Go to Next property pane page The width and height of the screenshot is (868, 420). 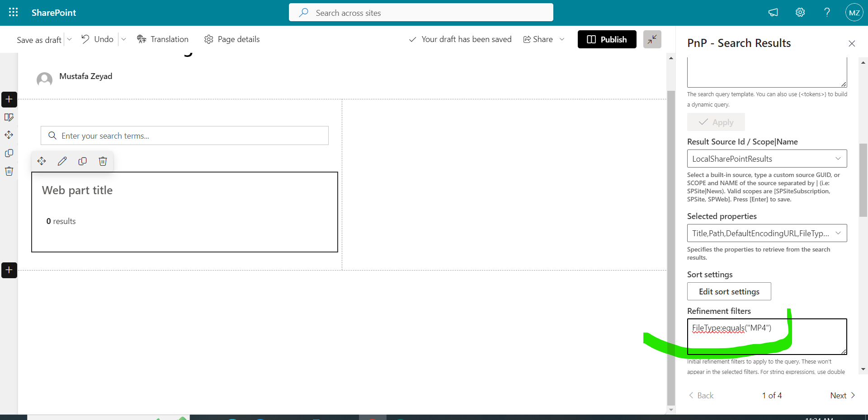click(x=842, y=395)
